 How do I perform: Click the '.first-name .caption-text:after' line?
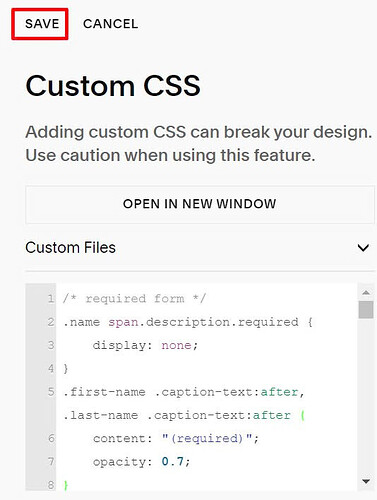coord(184,392)
